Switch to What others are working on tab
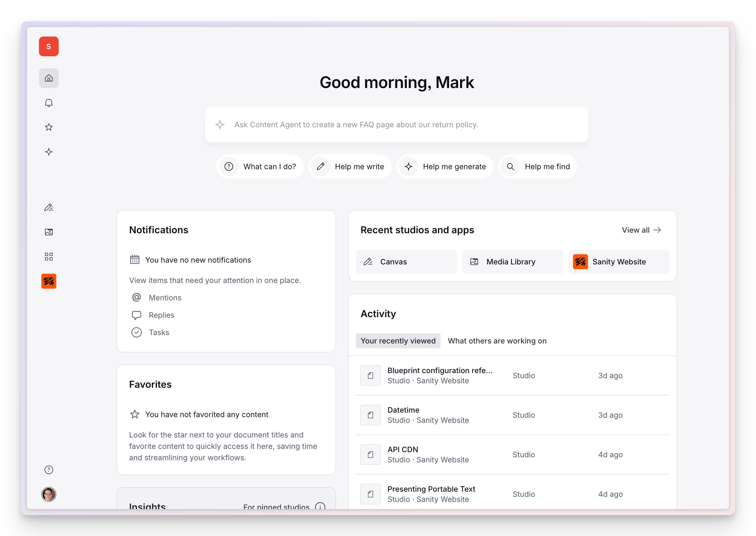 497,340
